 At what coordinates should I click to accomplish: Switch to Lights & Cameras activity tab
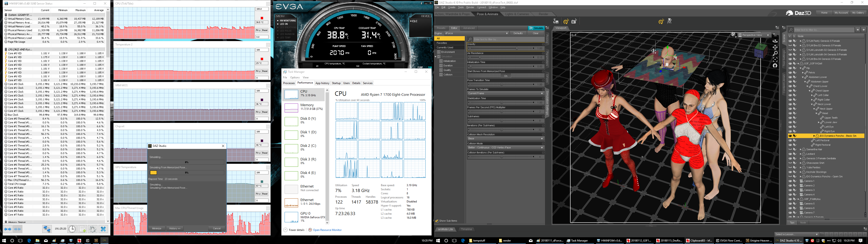[517, 14]
